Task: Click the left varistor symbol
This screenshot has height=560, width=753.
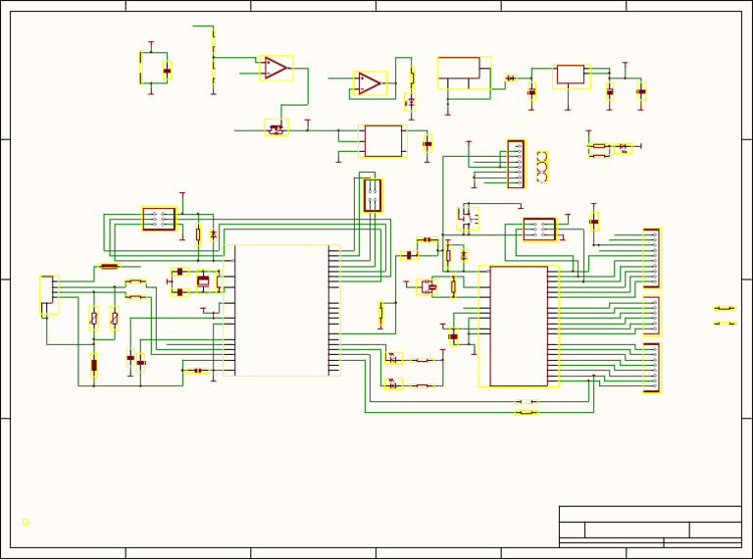Action: pos(94,318)
